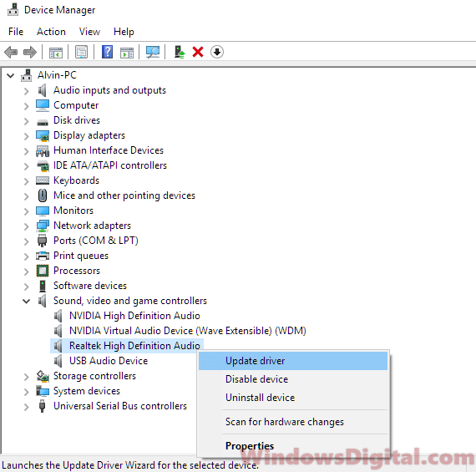This screenshot has height=472, width=476.
Task: Choose Scan for hardware changes menu entry
Action: click(x=293, y=422)
